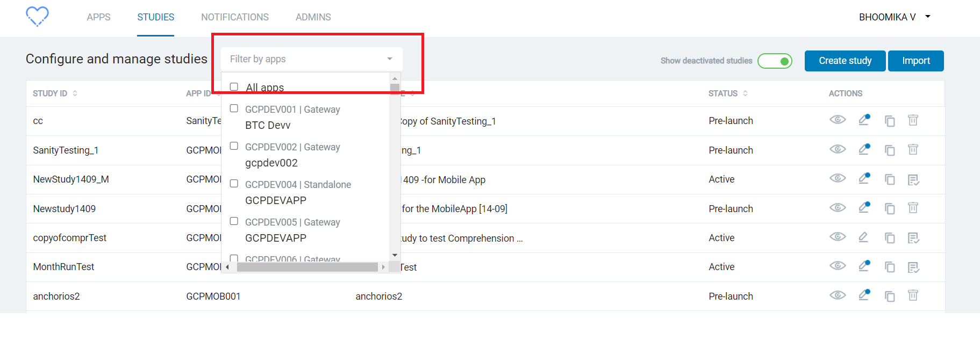This screenshot has width=980, height=348.
Task: Edit the cc study
Action: 864,120
